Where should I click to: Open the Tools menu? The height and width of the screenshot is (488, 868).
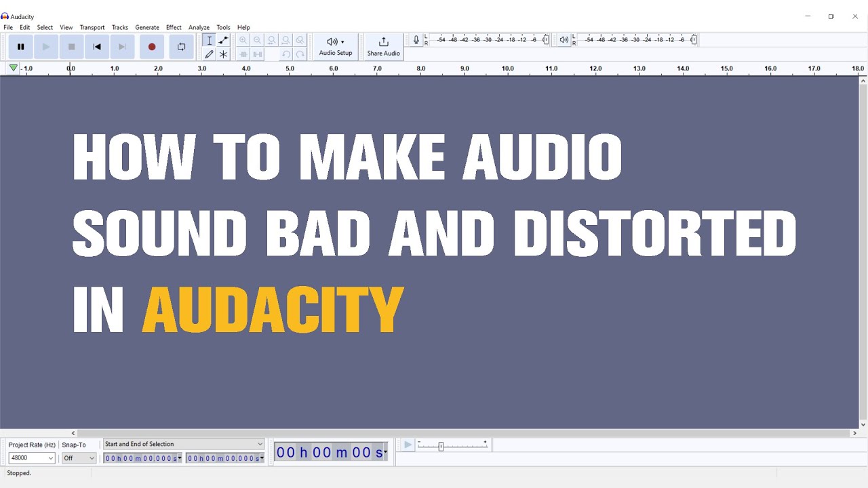223,28
